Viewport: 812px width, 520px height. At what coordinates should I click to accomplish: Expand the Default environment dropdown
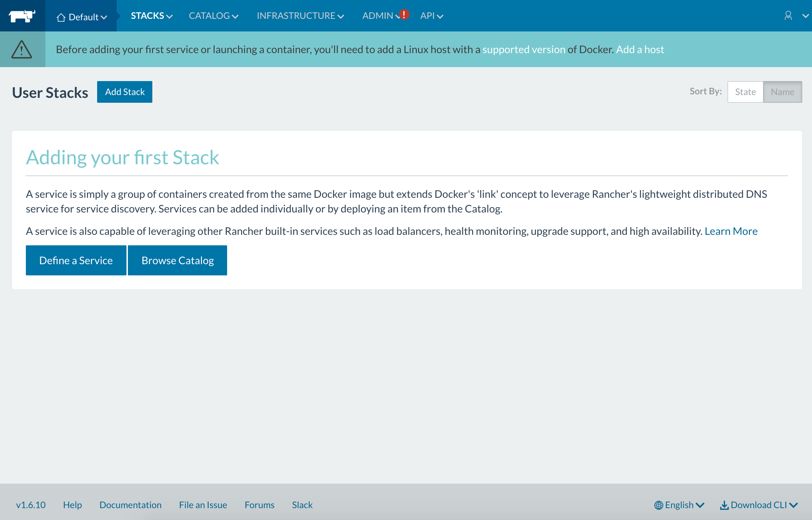click(x=84, y=17)
